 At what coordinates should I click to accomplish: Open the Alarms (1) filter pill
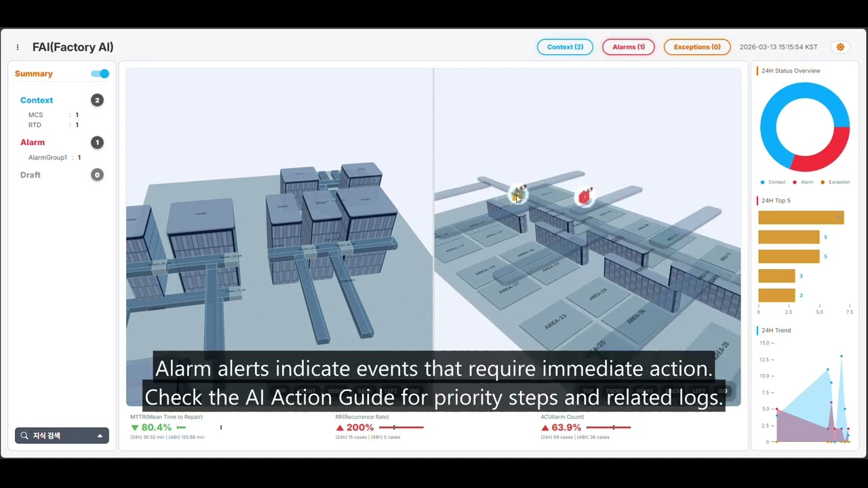pyautogui.click(x=628, y=47)
